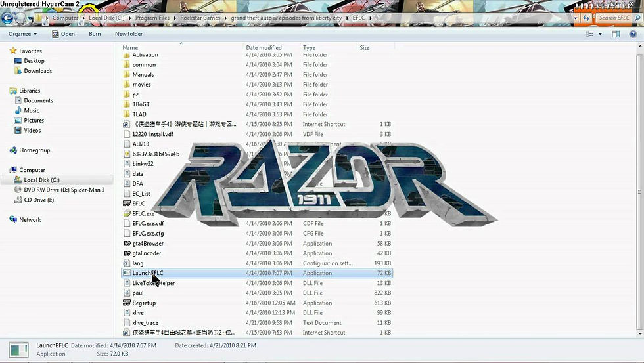This screenshot has height=363, width=644.
Task: Select the TBoGT folder icon
Action: [126, 104]
